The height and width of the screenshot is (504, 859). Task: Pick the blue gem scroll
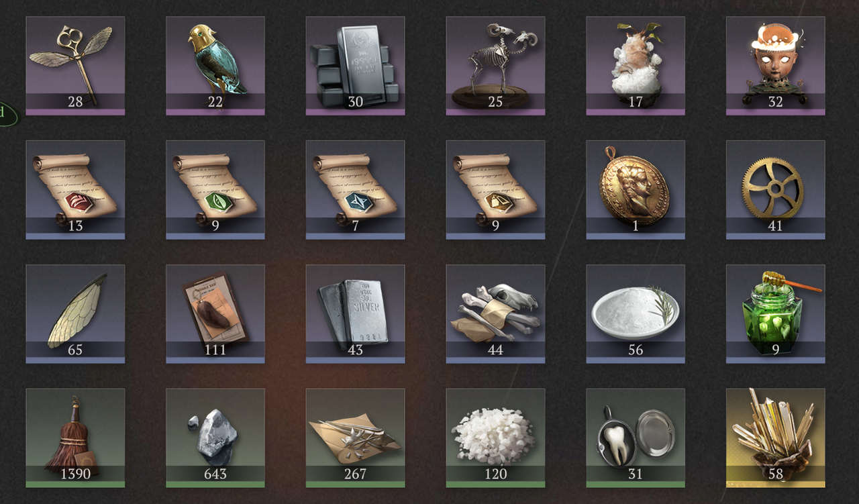point(355,190)
